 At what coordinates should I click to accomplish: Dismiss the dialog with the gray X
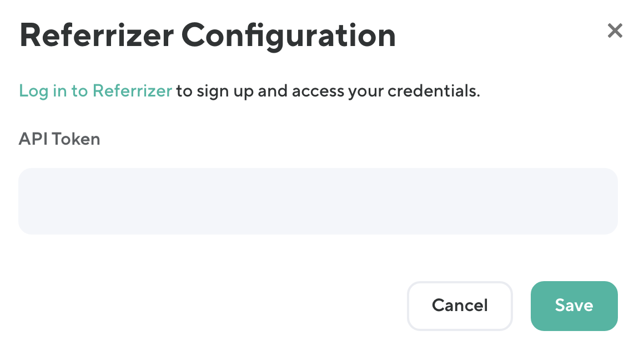(615, 31)
